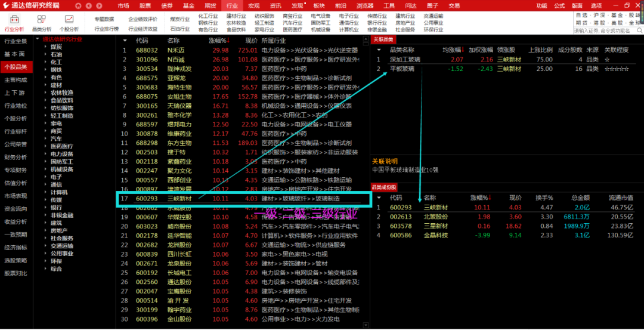Select the 资金流向 sidebar tab
Image resolution: width=644 pixels, height=330 pixels.
16,209
